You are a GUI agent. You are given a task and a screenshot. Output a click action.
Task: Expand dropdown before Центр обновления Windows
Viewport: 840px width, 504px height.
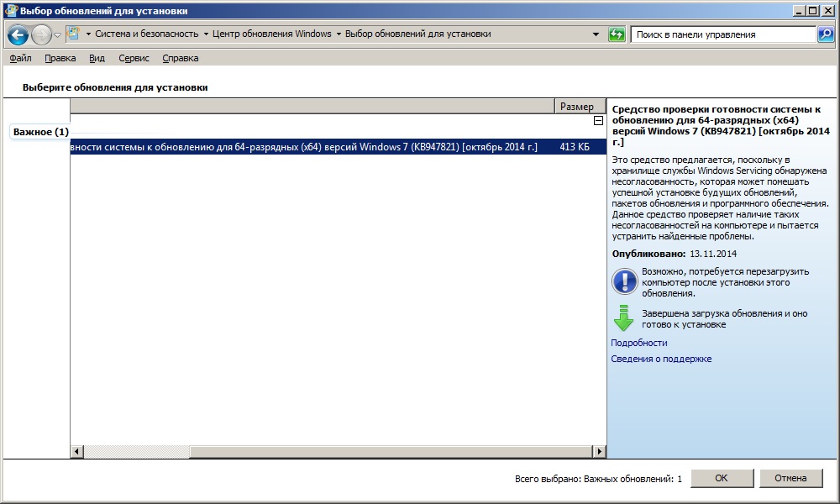pyautogui.click(x=206, y=34)
